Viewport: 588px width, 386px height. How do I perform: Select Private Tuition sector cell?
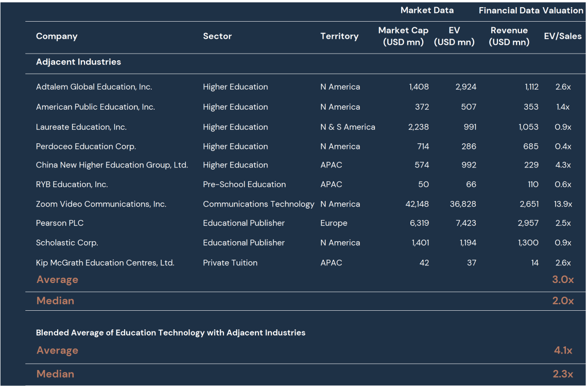click(x=230, y=263)
